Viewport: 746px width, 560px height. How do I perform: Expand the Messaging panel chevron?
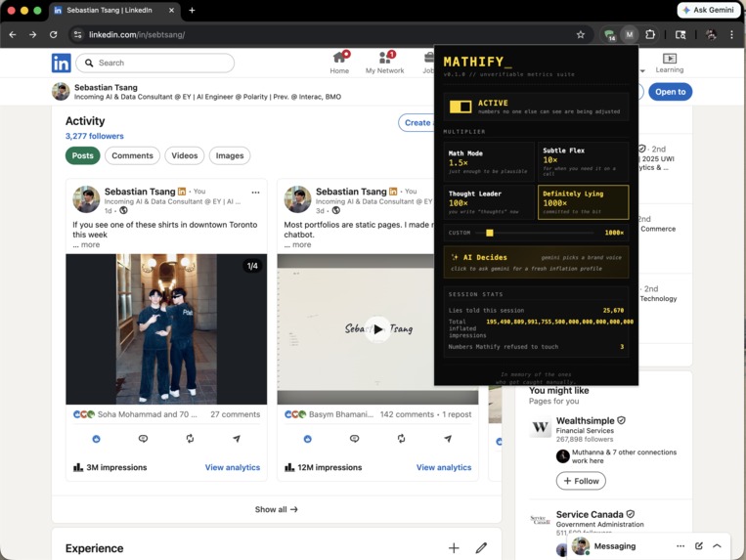pyautogui.click(x=717, y=545)
